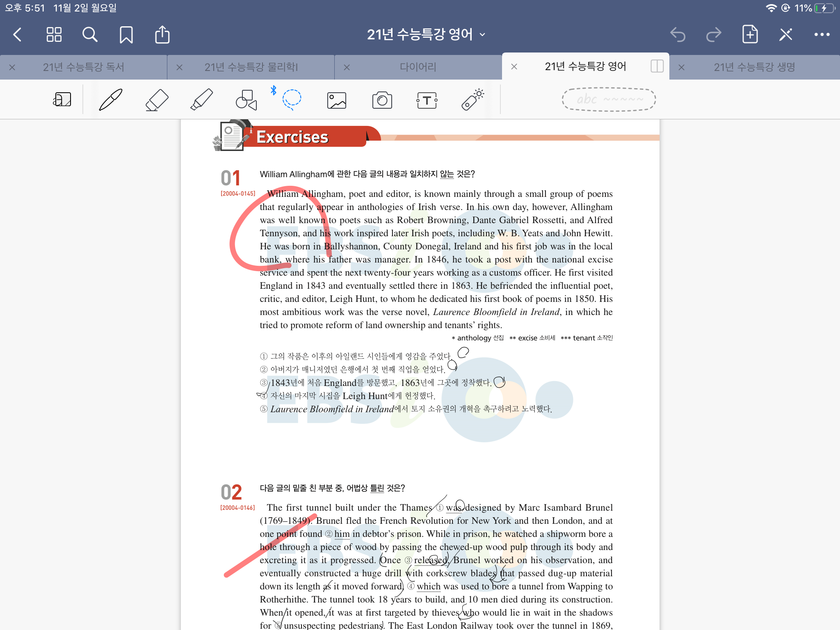The height and width of the screenshot is (630, 840).
Task: Open the Camera tool
Action: [x=382, y=100]
